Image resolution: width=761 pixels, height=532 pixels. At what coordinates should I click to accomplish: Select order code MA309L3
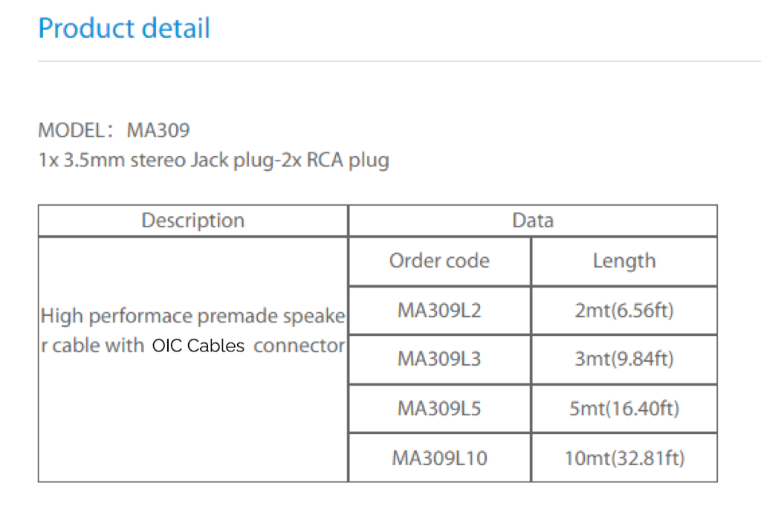(x=439, y=359)
